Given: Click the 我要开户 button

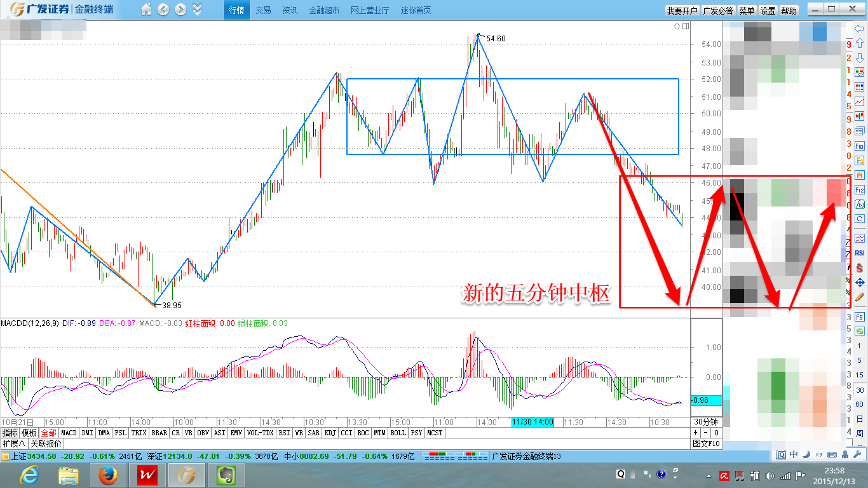Looking at the screenshot, I should click(682, 10).
